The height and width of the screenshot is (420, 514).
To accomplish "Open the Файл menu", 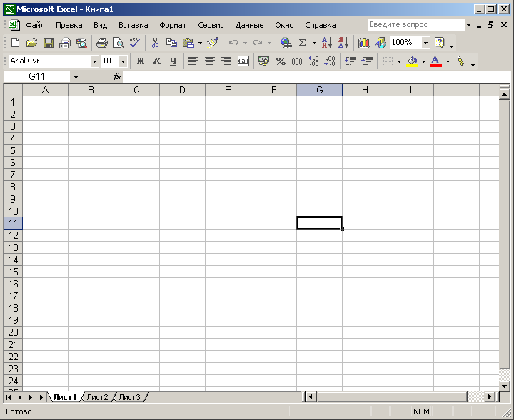I will tap(35, 25).
